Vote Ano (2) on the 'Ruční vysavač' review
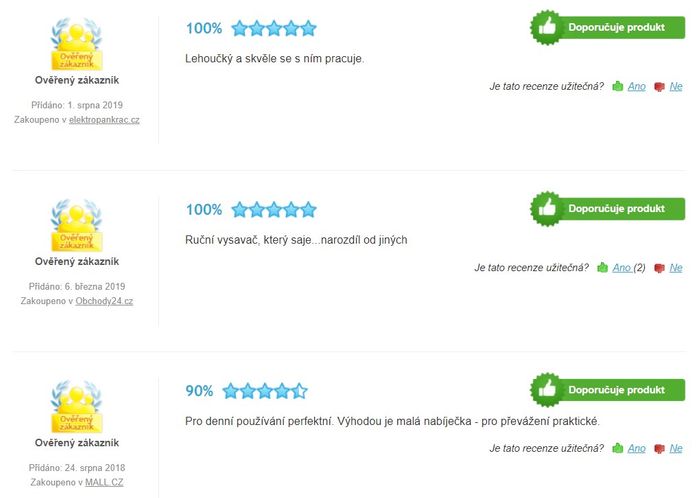700x498 pixels. [629, 267]
